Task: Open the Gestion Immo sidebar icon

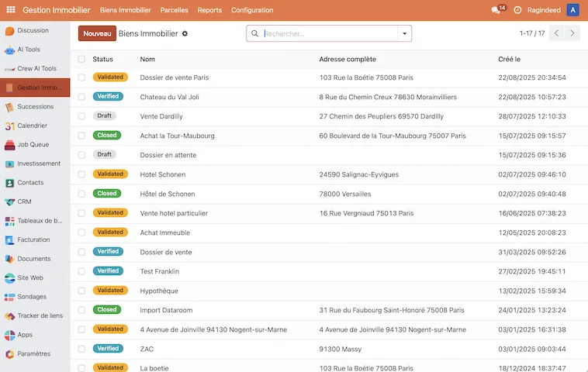Action: 10,88
